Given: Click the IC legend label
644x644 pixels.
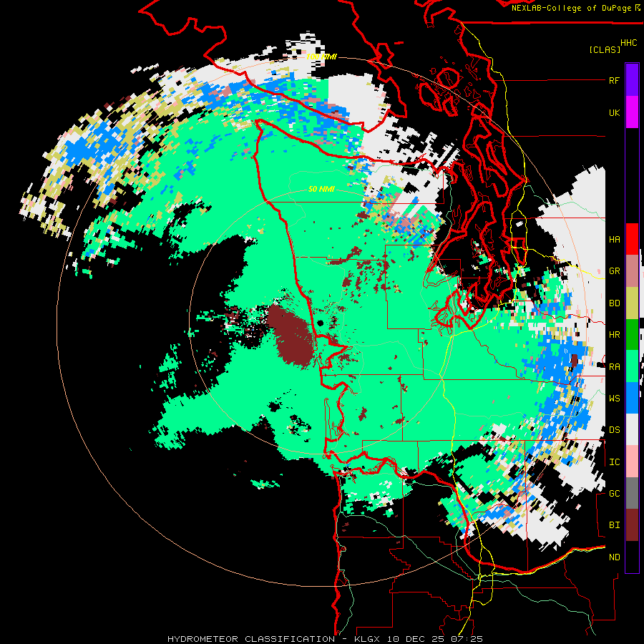Looking at the screenshot, I should click(614, 462).
